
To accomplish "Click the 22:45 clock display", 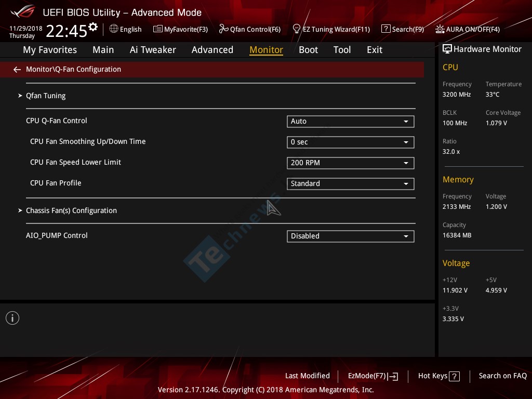I will pyautogui.click(x=66, y=31).
